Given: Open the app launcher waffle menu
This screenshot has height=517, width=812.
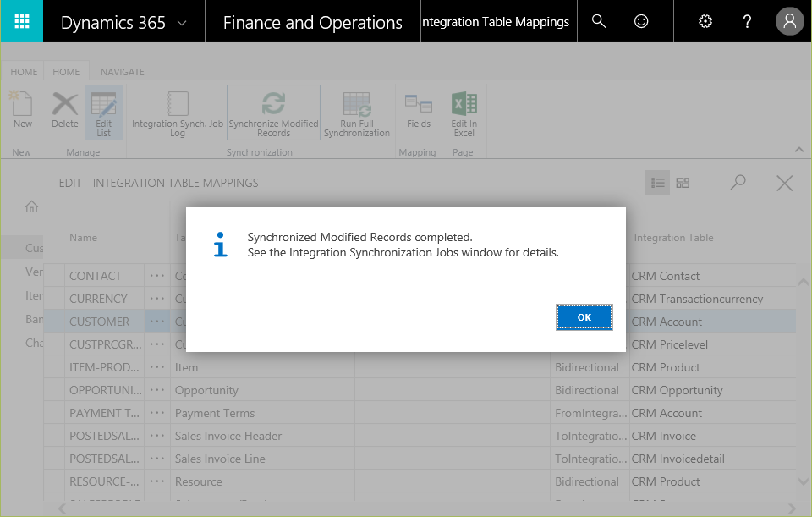Looking at the screenshot, I should 22,21.
